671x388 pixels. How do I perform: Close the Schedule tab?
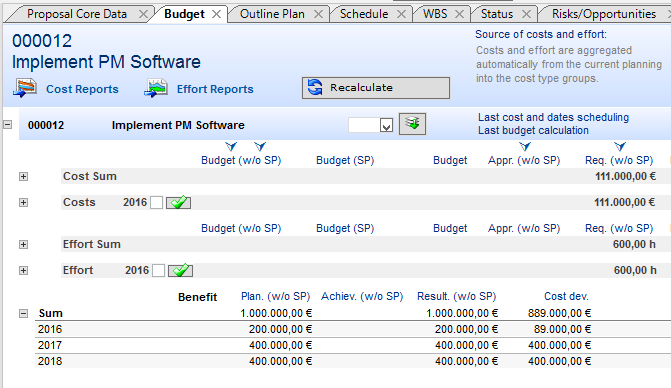(x=401, y=15)
